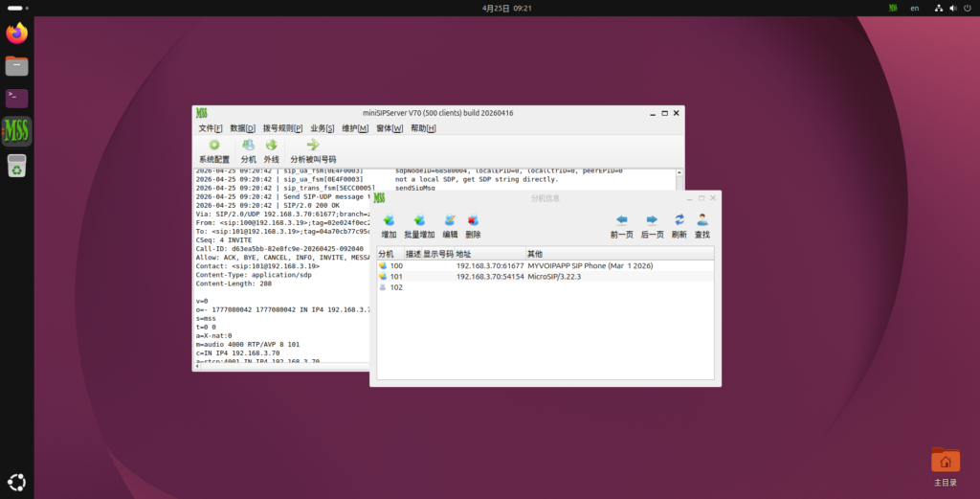The width and height of the screenshot is (980, 499).
Task: Click MicroSIP/3.22.3 cell
Action: 554,277
